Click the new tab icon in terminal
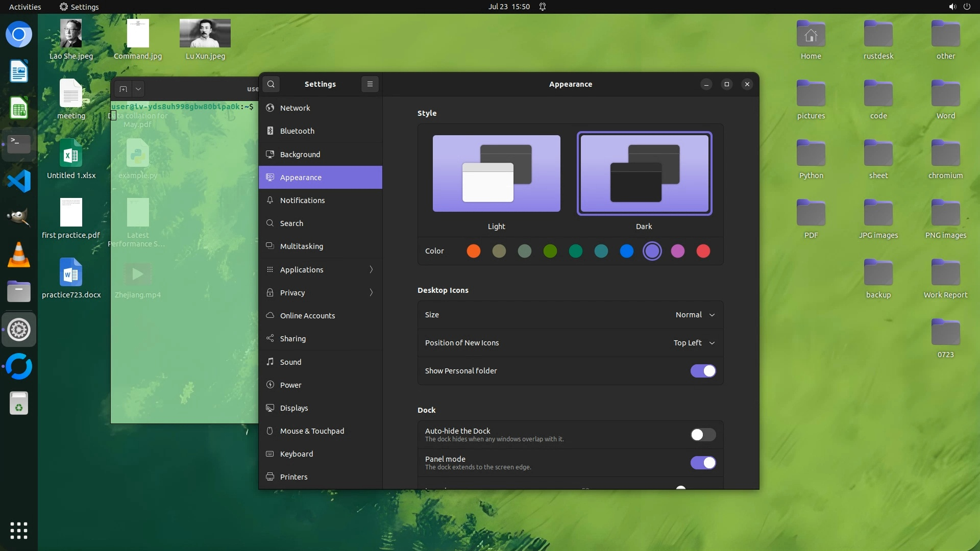980x551 pixels. pos(123,89)
